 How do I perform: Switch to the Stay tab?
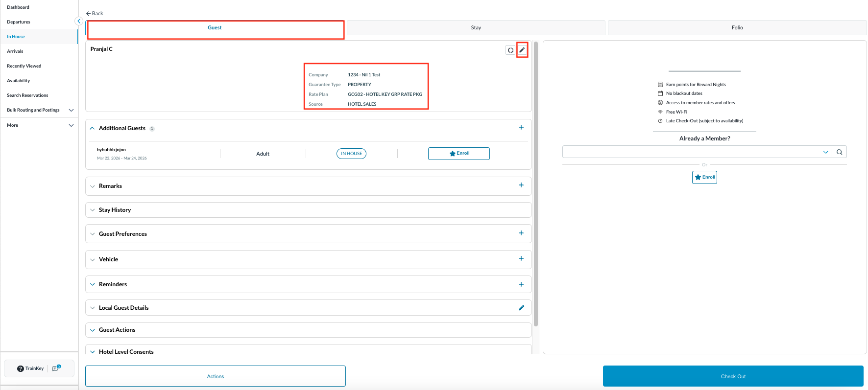pyautogui.click(x=476, y=28)
